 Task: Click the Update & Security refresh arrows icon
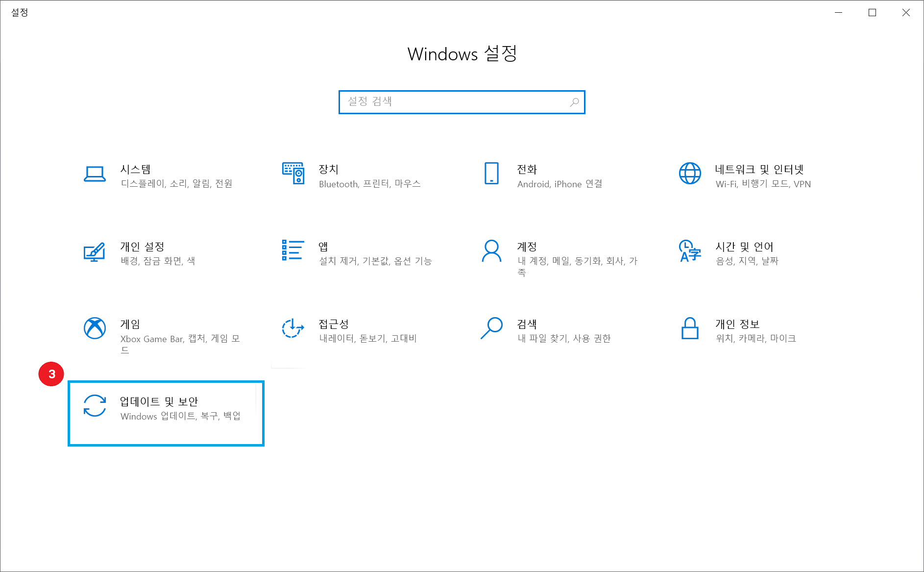[95, 406]
